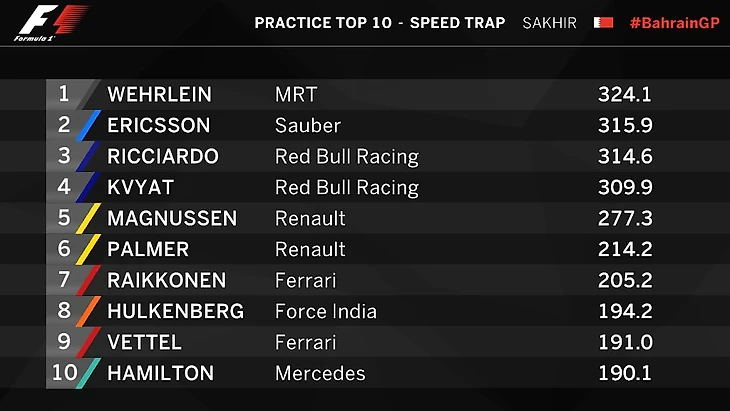The image size is (730, 411).
Task: Select the Palmer driver name
Action: (148, 250)
